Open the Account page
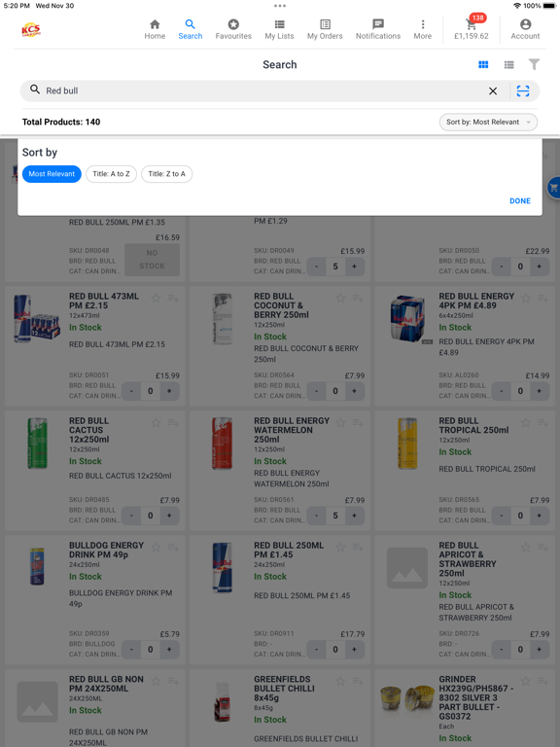Image resolution: width=560 pixels, height=747 pixels. click(x=525, y=29)
